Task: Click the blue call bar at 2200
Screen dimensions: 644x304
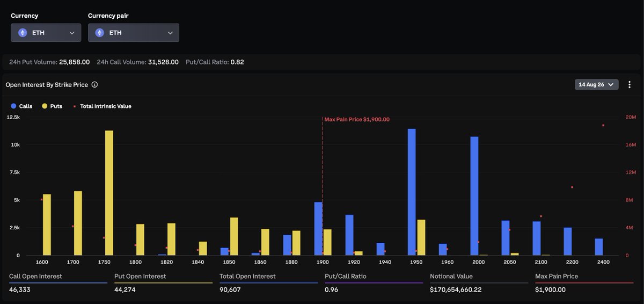Action: point(568,242)
